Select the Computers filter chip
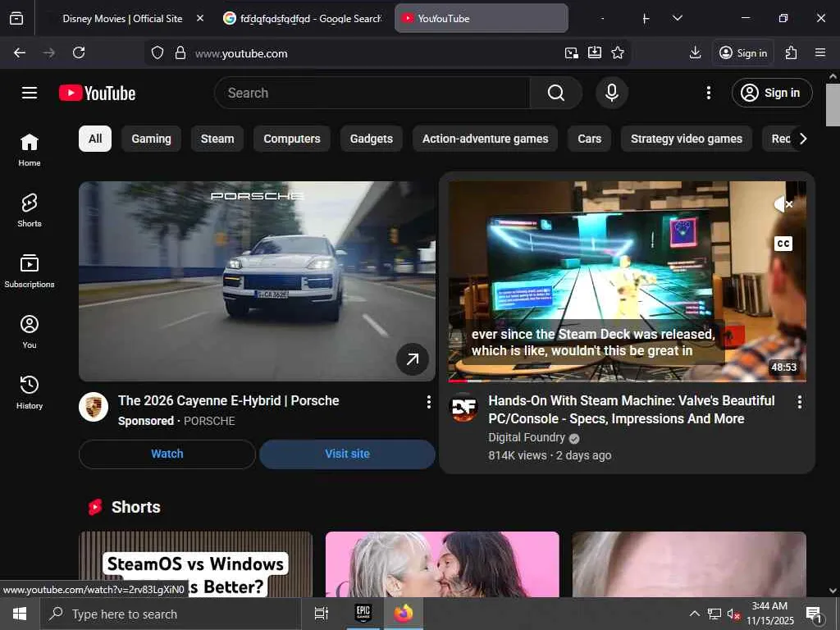Image resolution: width=840 pixels, height=630 pixels. click(x=292, y=139)
